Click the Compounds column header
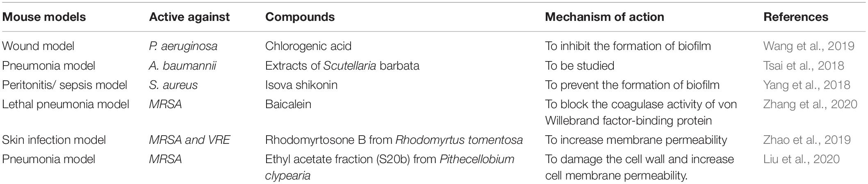This screenshot has width=868, height=184. [x=300, y=17]
